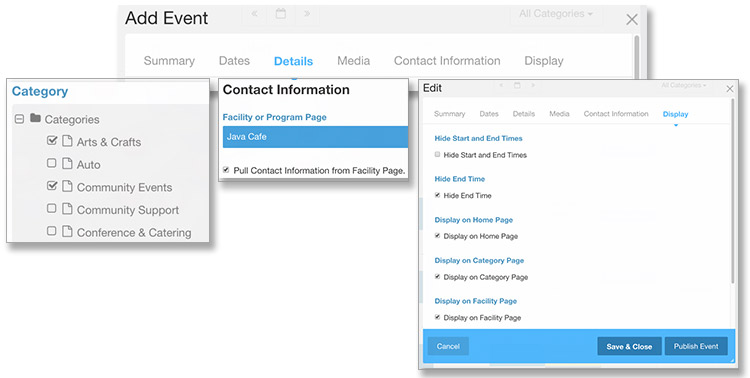Open Contact Information tab in Add Event
The width and height of the screenshot is (750, 378).
coord(447,61)
